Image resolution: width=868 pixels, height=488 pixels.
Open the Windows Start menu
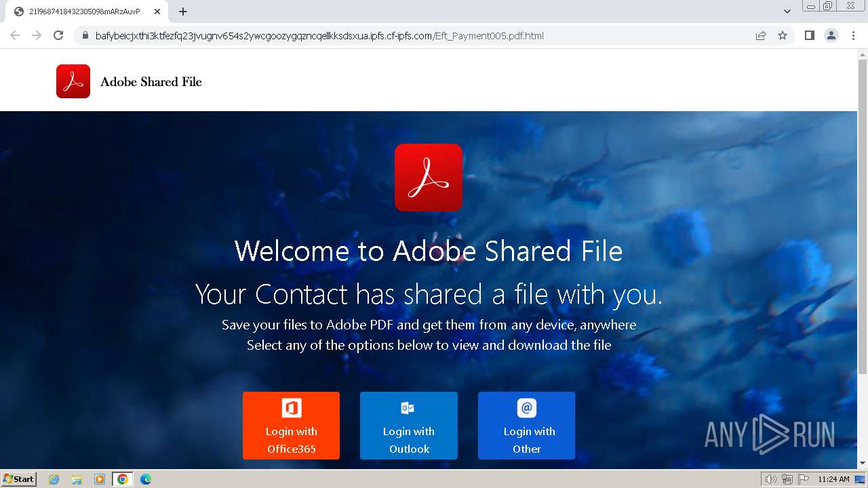(18, 479)
